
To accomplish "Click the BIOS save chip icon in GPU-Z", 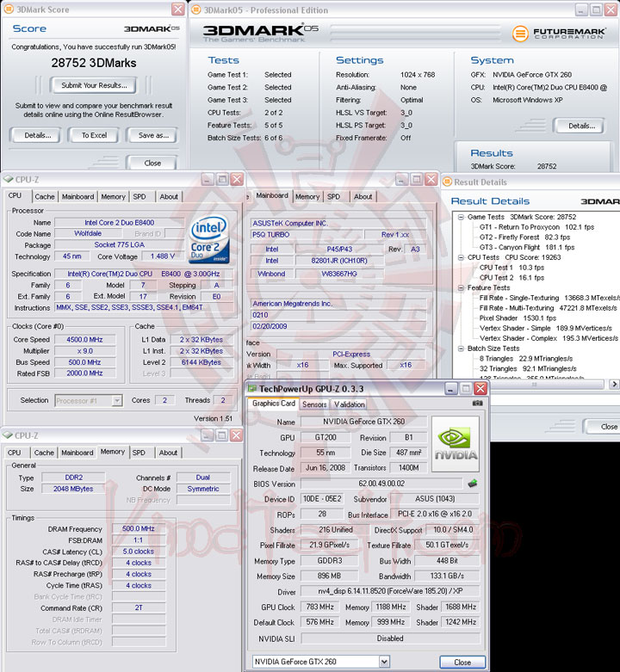I will tap(473, 484).
